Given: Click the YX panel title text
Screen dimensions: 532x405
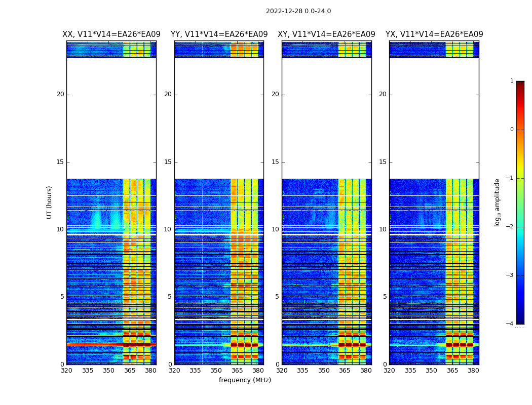Looking at the screenshot, I should [x=434, y=34].
